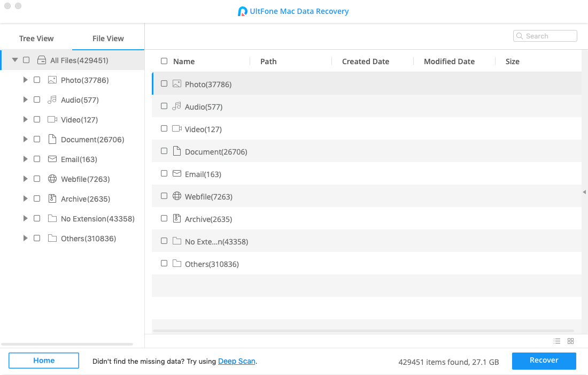Click the Home button
Viewport: 588px width, 375px height.
(44, 361)
